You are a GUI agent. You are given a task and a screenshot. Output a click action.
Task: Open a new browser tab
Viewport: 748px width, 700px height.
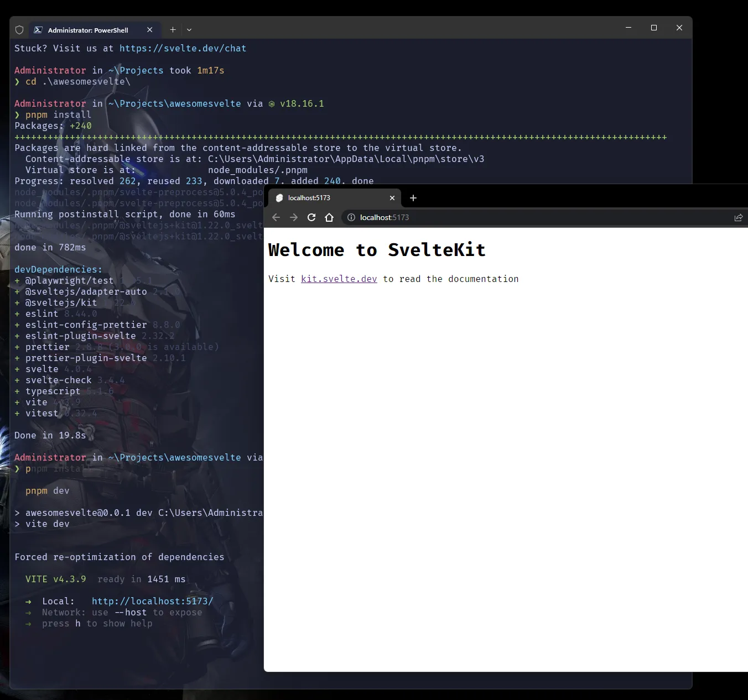click(x=413, y=198)
